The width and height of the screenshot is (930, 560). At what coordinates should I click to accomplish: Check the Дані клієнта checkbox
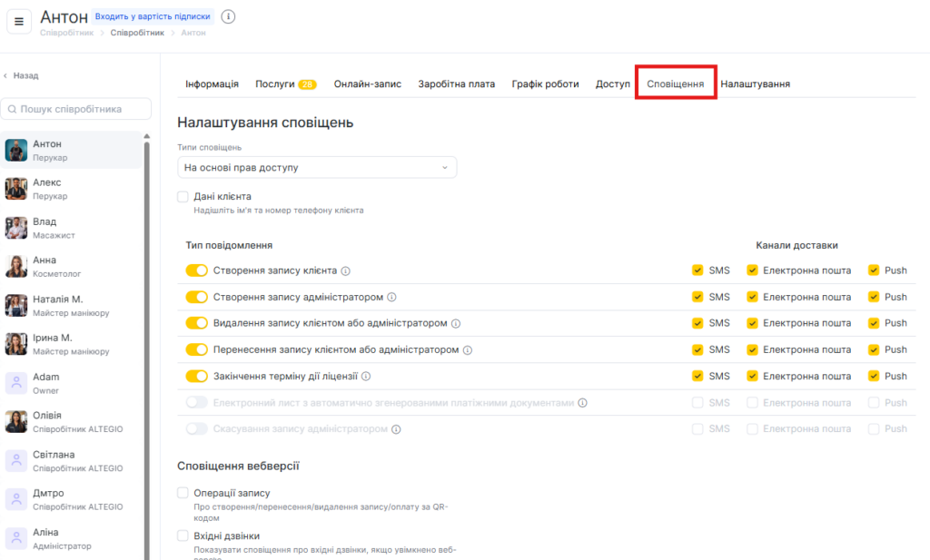click(x=183, y=196)
